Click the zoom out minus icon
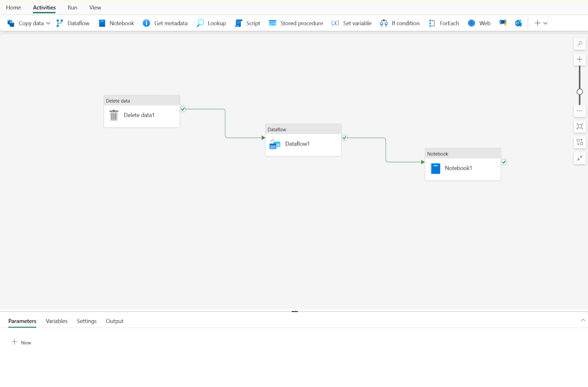588x387 pixels. click(580, 111)
